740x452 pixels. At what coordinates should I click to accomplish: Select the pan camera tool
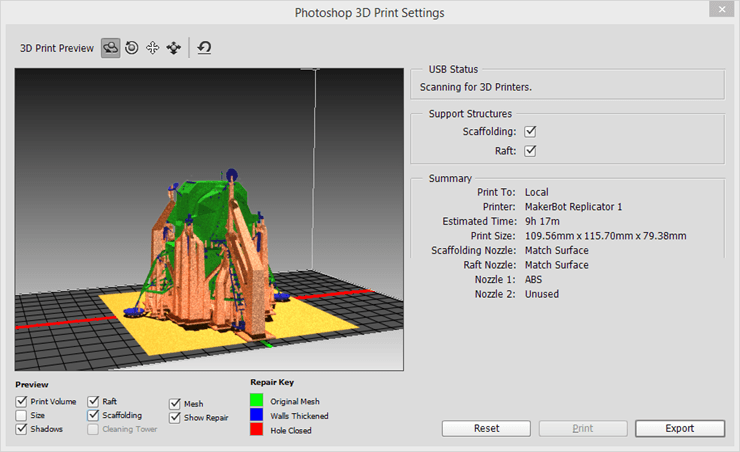[152, 48]
